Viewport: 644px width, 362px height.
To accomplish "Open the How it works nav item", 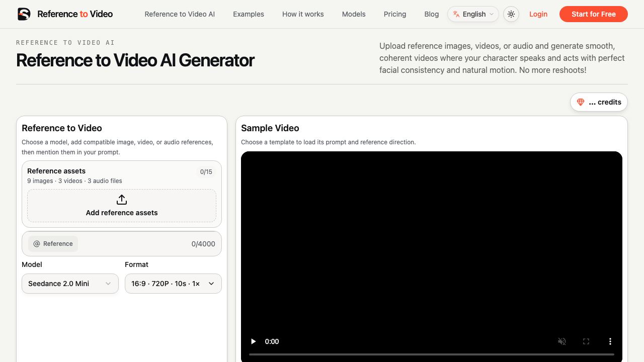I will (x=303, y=14).
